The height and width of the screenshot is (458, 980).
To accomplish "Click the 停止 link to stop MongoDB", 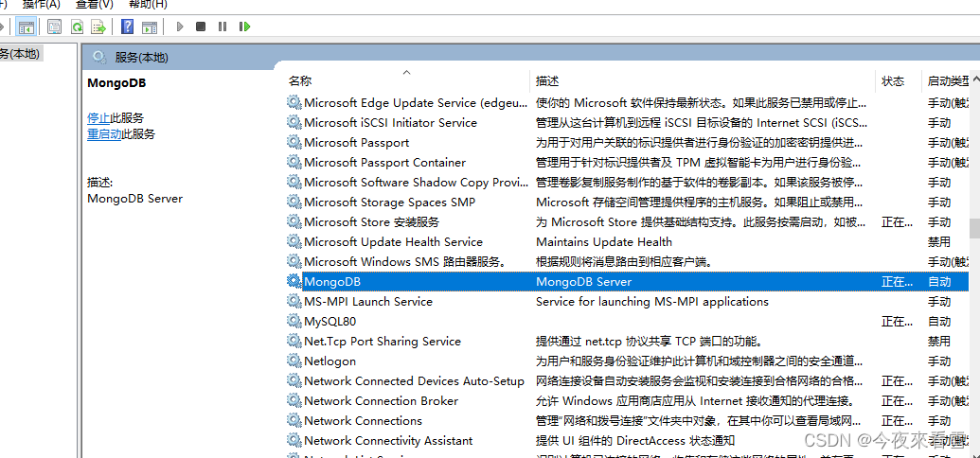I will (x=98, y=118).
